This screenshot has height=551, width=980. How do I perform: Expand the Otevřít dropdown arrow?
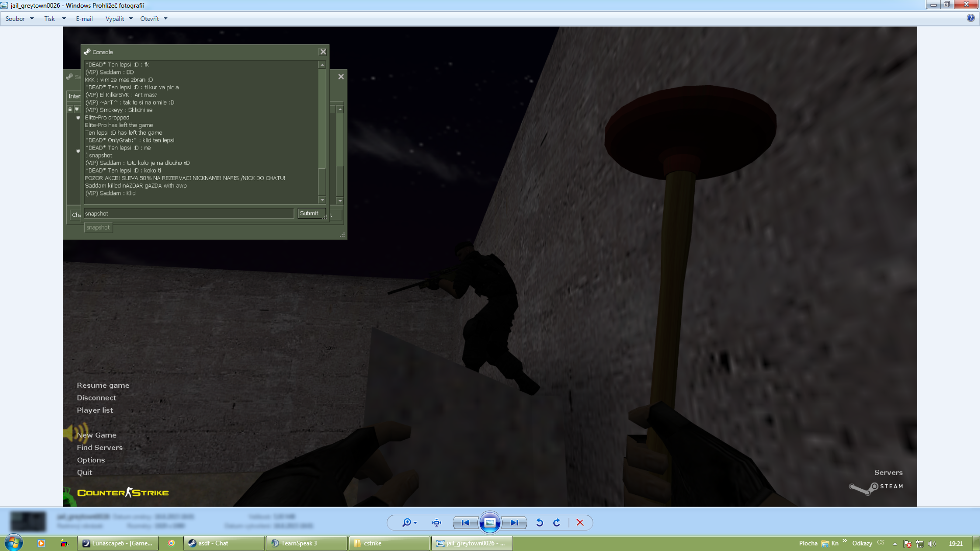pos(165,19)
